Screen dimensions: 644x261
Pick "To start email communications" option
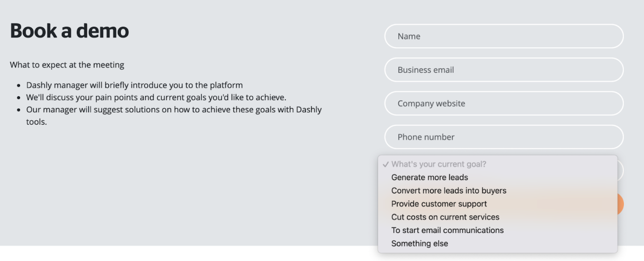coord(447,230)
